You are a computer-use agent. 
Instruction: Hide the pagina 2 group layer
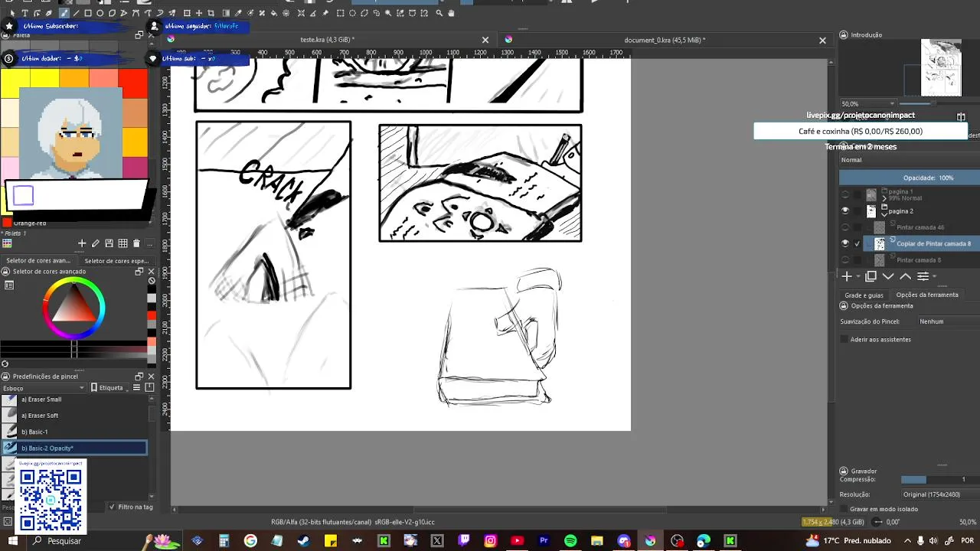[x=845, y=210]
